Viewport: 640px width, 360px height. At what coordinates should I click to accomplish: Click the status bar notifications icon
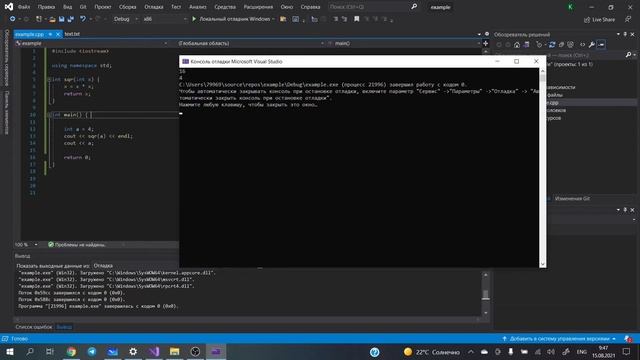(628, 339)
